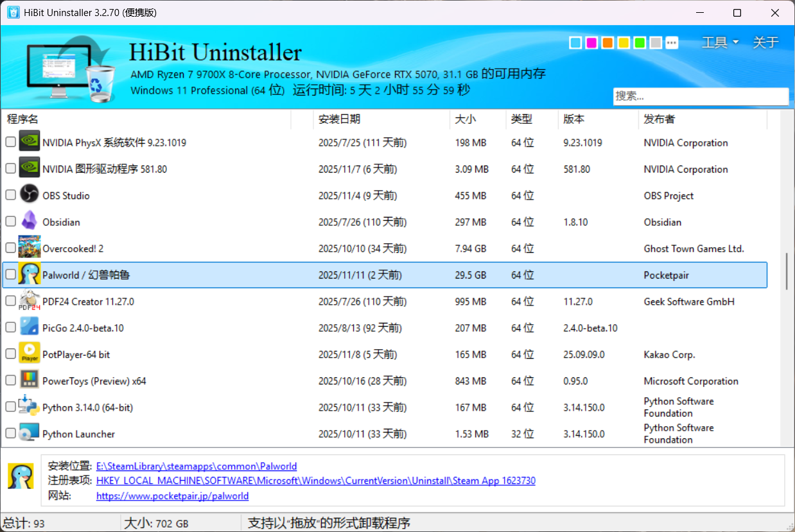Sort the list by 安装日期 column header
The height and width of the screenshot is (532, 795).
(339, 119)
